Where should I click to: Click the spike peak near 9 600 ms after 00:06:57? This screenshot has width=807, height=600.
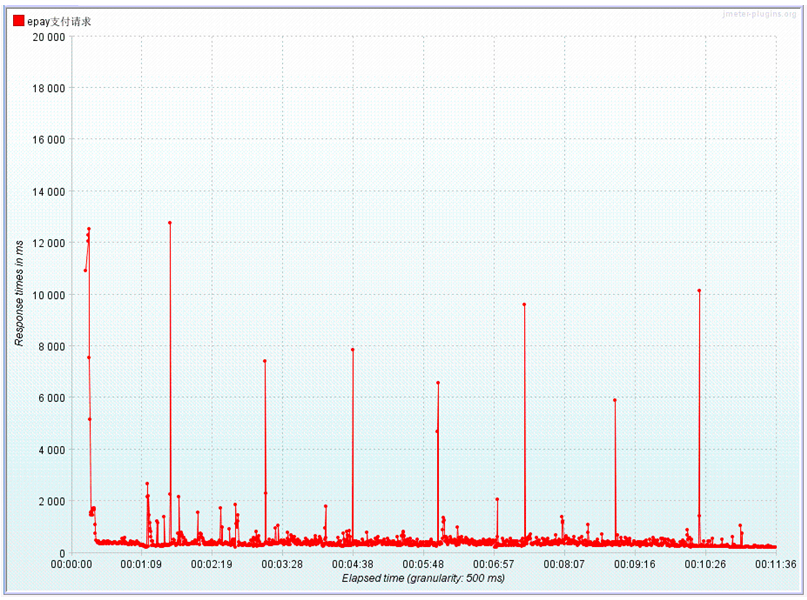click(524, 305)
